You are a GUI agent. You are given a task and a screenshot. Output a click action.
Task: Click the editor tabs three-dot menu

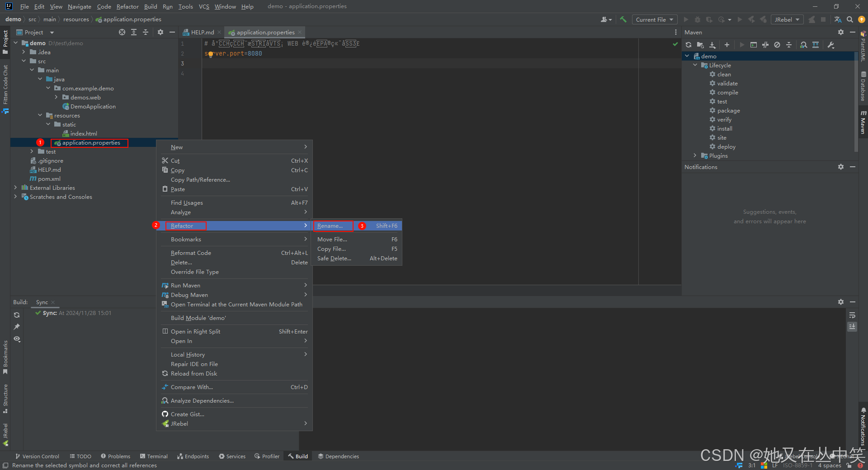[676, 32]
